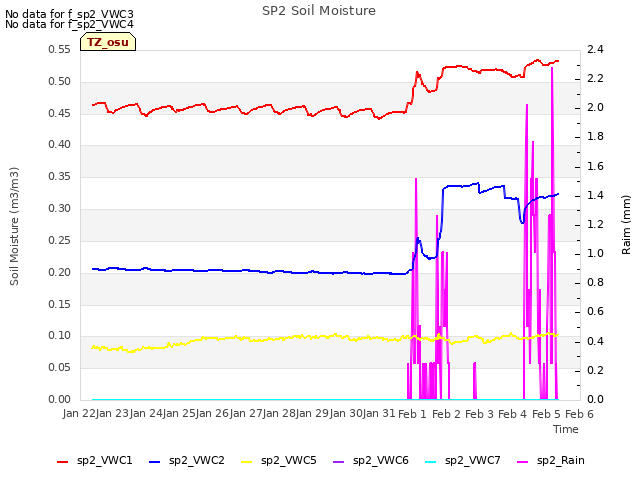The image size is (640, 480).
Task: Click the Jan 29 x-axis tick label
Action: point(313,414)
